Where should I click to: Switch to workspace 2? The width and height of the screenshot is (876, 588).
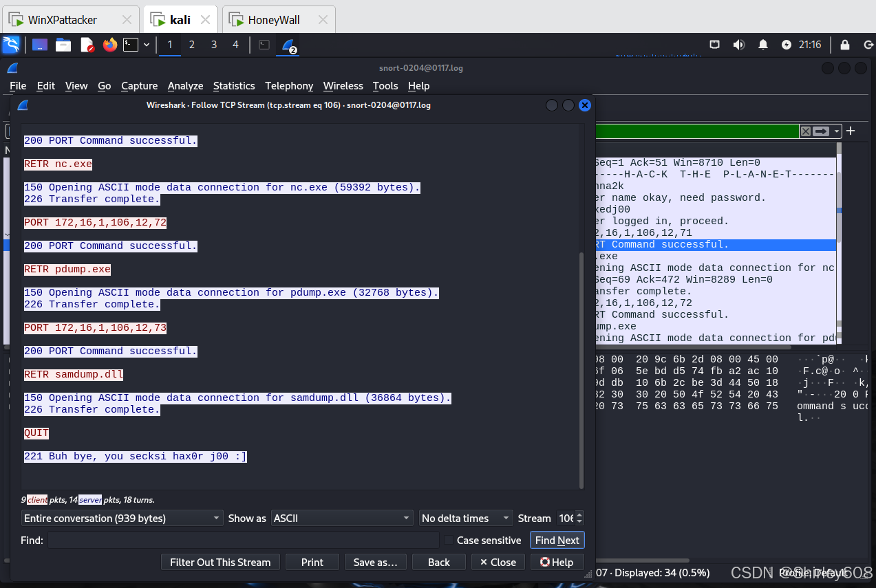[x=191, y=45]
